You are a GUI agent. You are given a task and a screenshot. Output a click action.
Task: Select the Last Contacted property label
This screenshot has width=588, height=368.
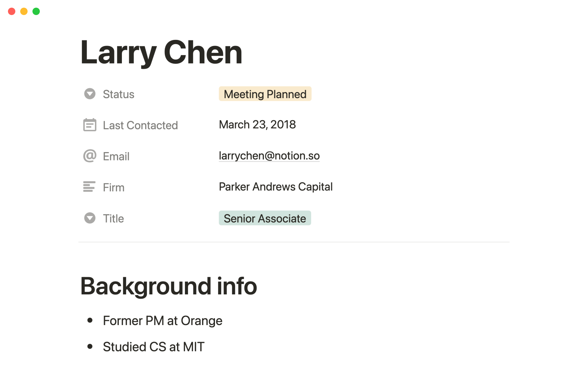coord(140,125)
